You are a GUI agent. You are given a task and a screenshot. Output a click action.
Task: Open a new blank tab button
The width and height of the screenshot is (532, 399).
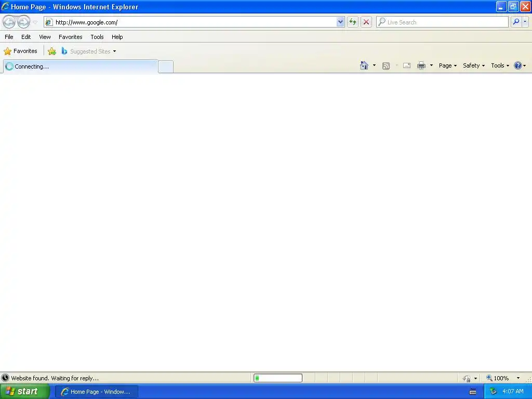[166, 66]
